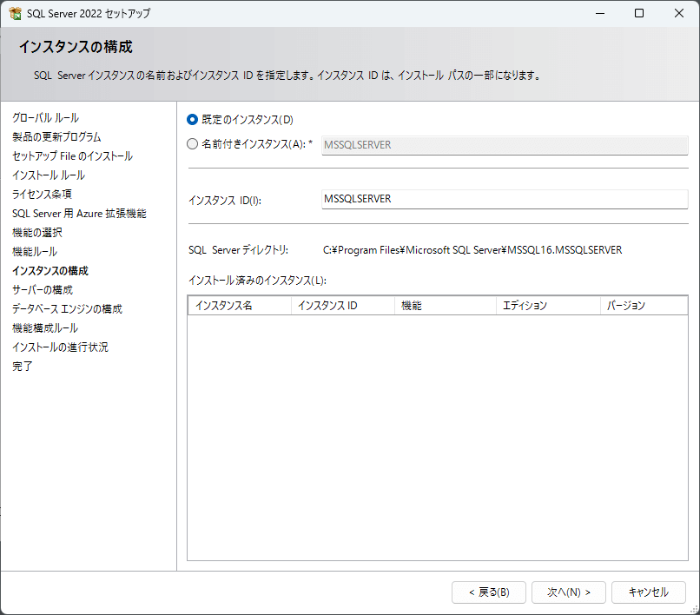The width and height of the screenshot is (700, 615).
Task: Click the エディション column header
Action: [x=548, y=306]
